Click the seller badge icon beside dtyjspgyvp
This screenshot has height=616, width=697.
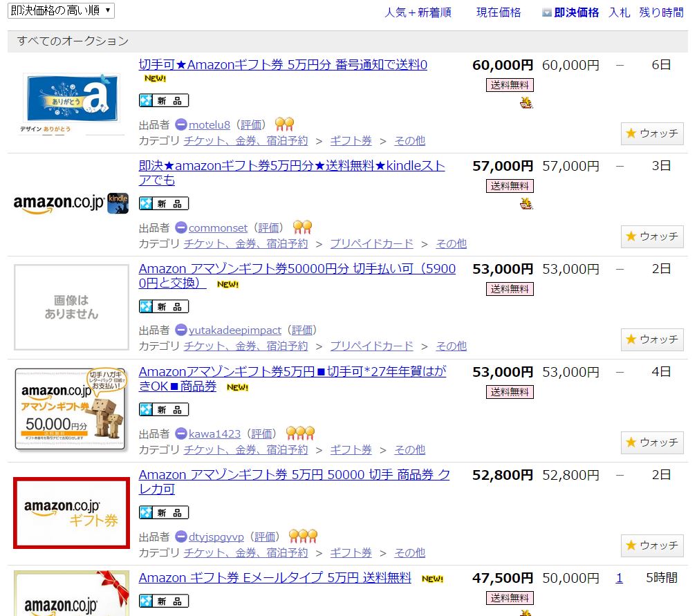point(181,536)
